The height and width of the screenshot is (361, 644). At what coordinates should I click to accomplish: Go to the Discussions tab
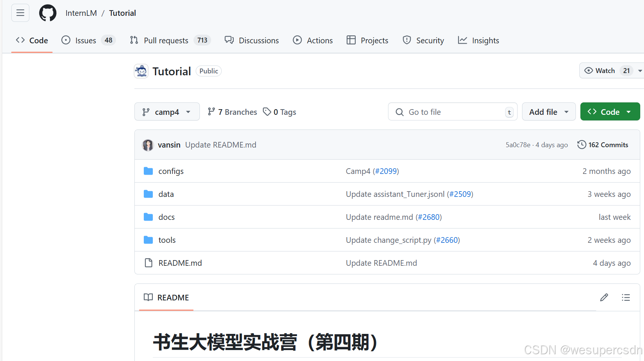click(x=252, y=40)
